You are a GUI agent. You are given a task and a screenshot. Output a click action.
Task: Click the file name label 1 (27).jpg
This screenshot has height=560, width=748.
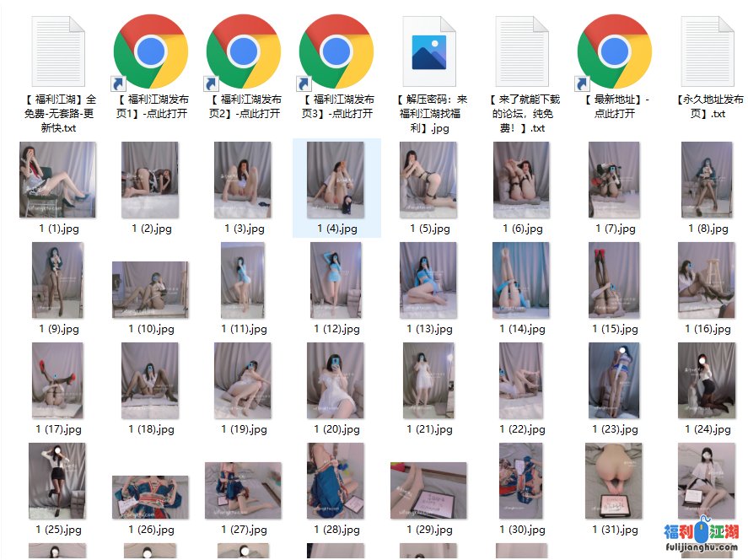coord(245,530)
